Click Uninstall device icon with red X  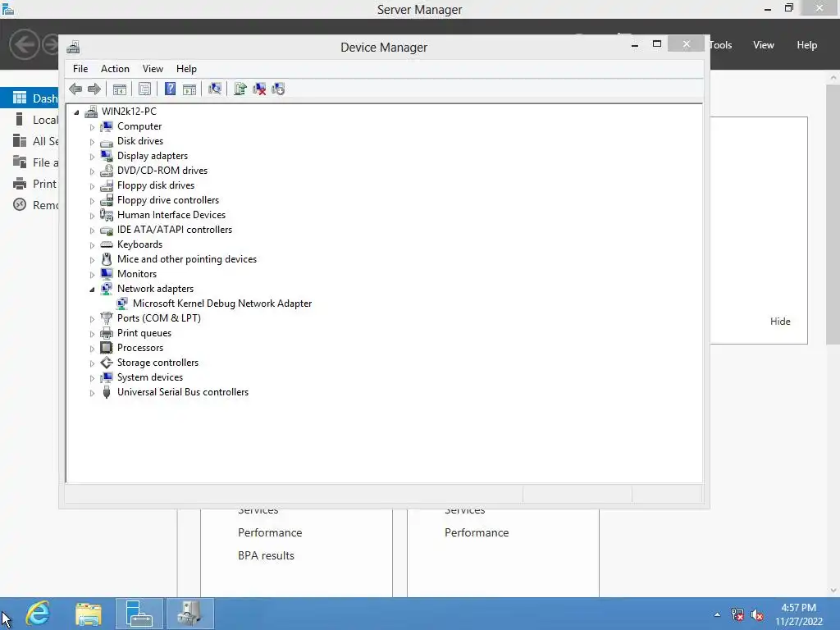tap(259, 89)
